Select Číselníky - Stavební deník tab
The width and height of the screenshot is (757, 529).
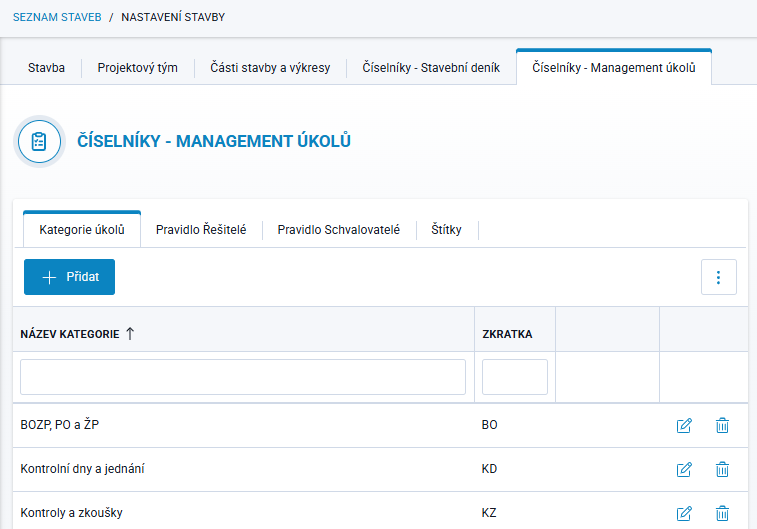tap(431, 68)
